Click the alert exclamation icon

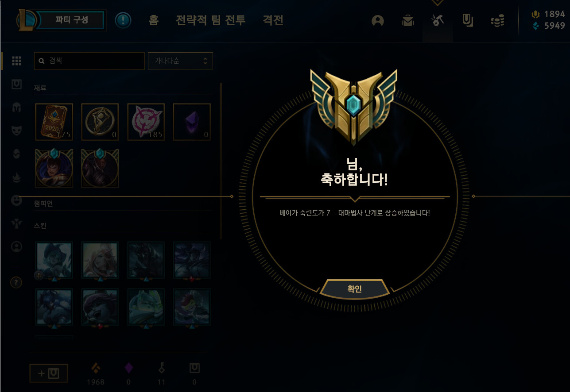[123, 20]
